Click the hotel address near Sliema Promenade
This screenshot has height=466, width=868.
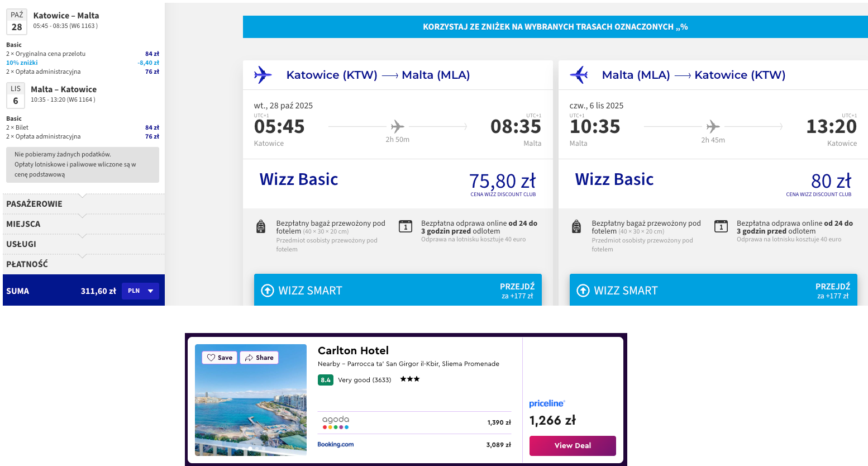pos(408,364)
